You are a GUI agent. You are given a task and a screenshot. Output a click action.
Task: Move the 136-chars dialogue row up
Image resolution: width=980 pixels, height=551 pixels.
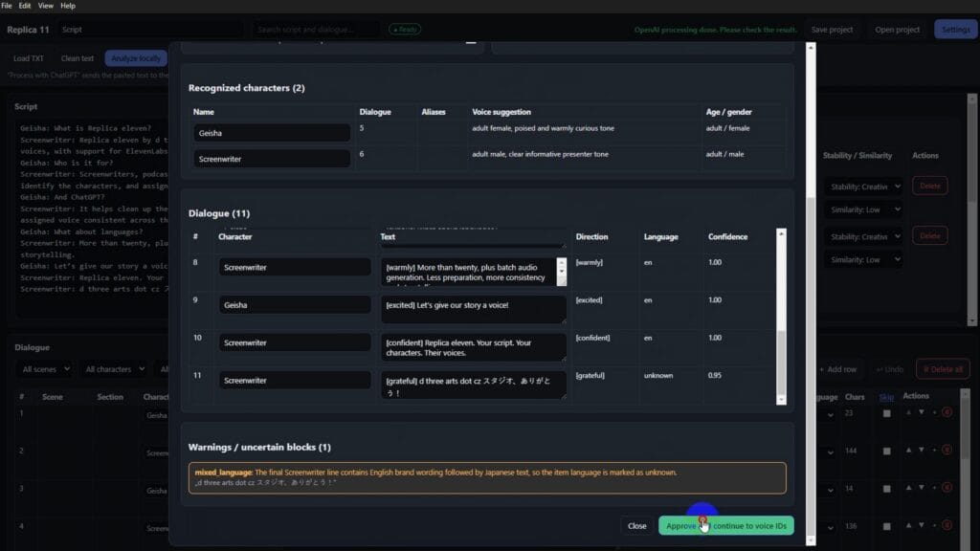(x=908, y=525)
